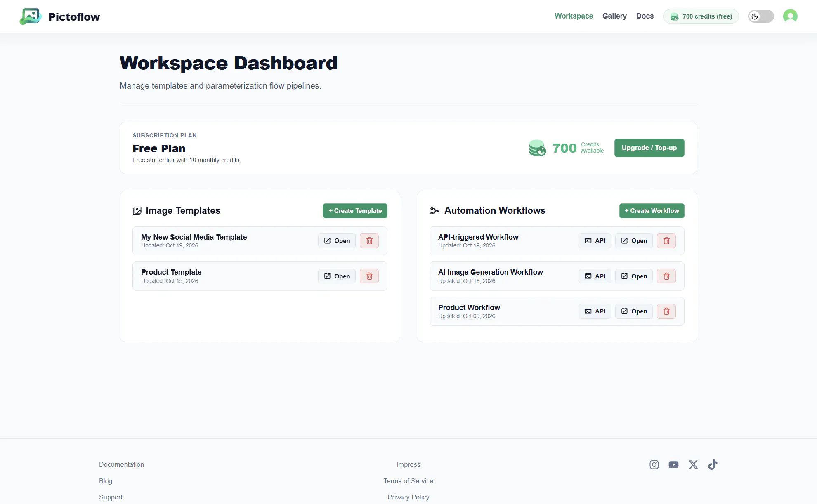Delete My New Social Media Template

click(x=369, y=241)
